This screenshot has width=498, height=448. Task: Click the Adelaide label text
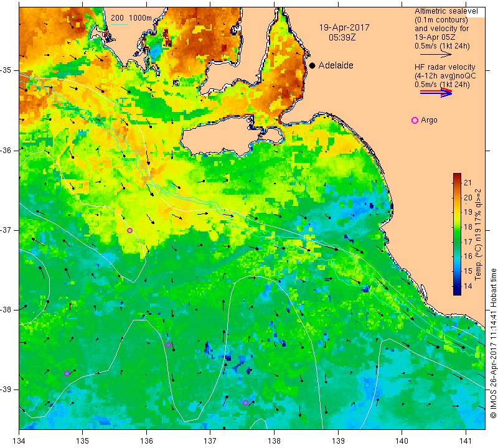(x=336, y=65)
